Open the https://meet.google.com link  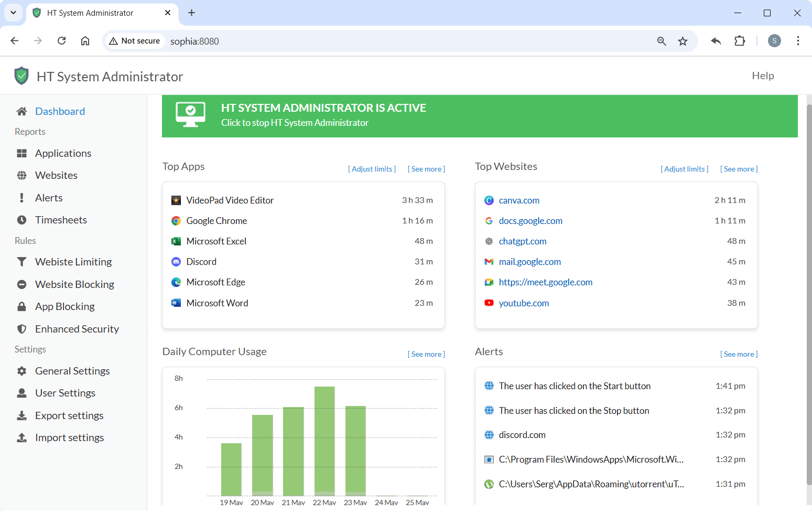tap(545, 282)
